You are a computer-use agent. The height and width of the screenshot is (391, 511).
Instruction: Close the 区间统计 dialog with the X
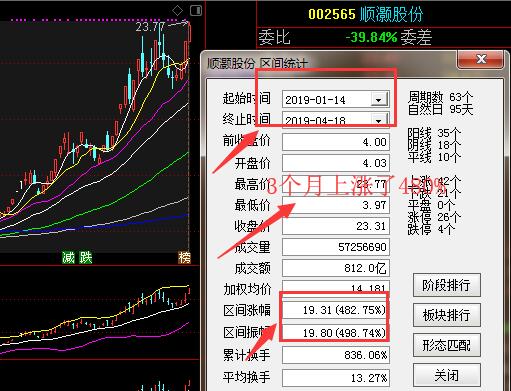point(481,59)
